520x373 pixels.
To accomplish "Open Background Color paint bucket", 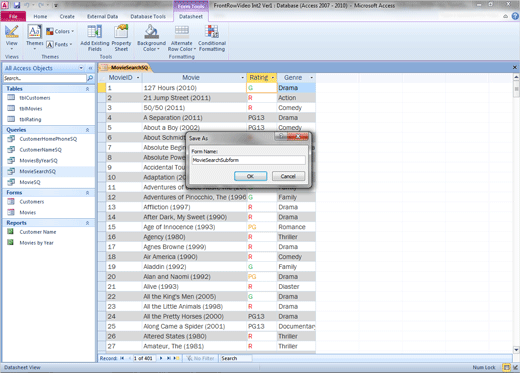I will click(151, 38).
